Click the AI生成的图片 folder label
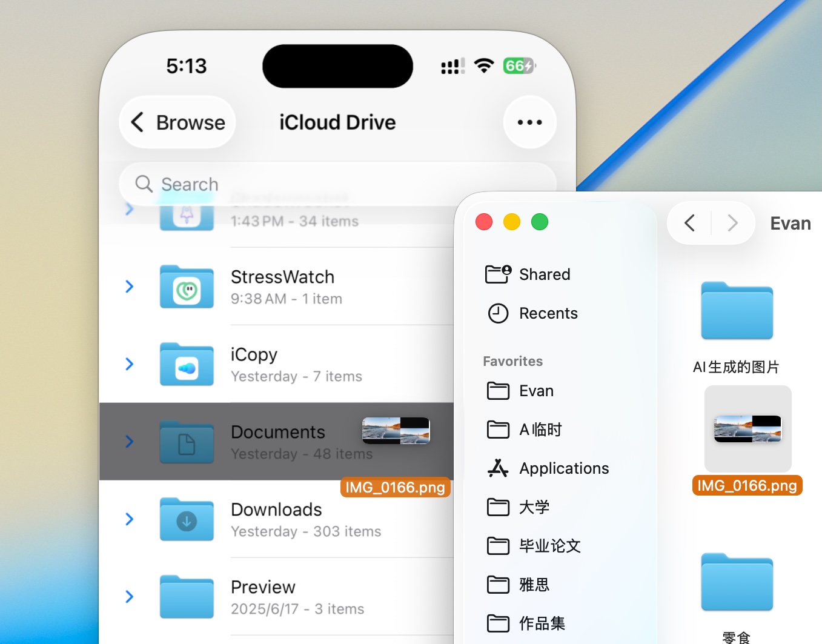822x644 pixels. [x=737, y=367]
